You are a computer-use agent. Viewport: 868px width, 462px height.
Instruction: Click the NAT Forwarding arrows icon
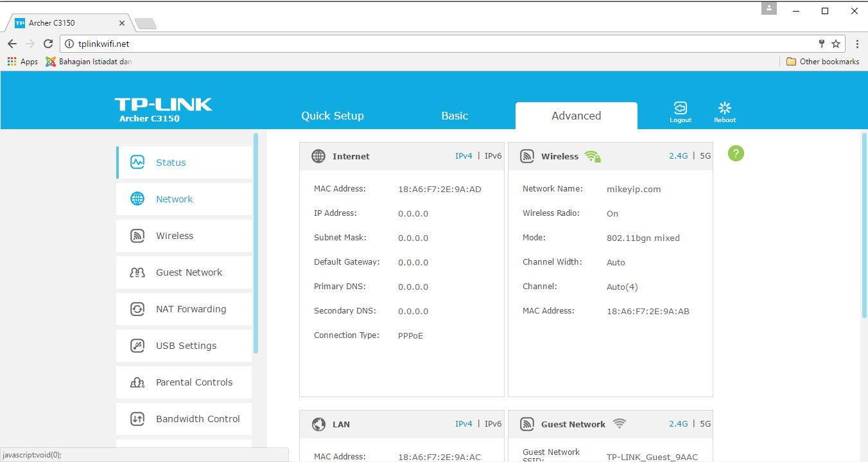pyautogui.click(x=137, y=309)
